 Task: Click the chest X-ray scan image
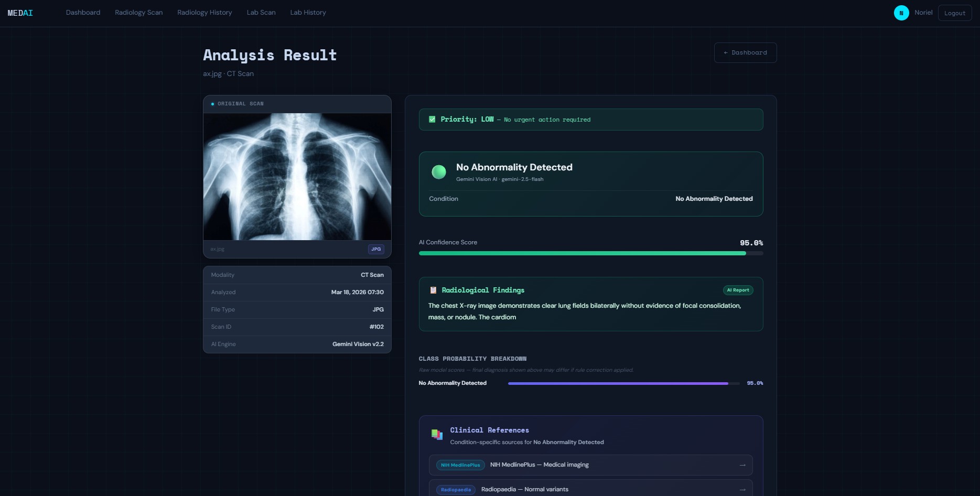tap(297, 177)
